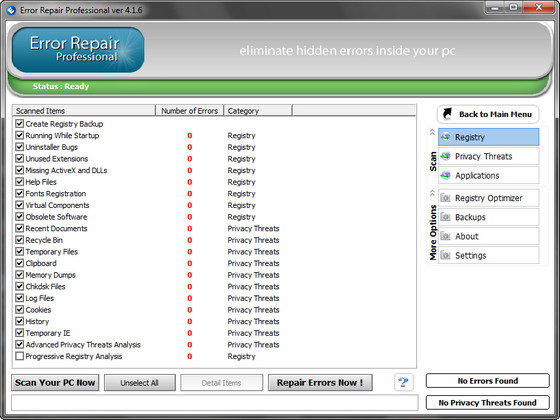
Task: Click the No Errors Found indicator
Action: pos(488,381)
